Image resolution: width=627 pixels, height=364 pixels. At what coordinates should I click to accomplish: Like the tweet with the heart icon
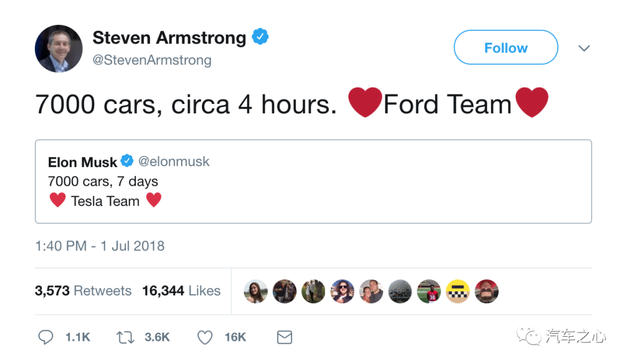click(205, 337)
